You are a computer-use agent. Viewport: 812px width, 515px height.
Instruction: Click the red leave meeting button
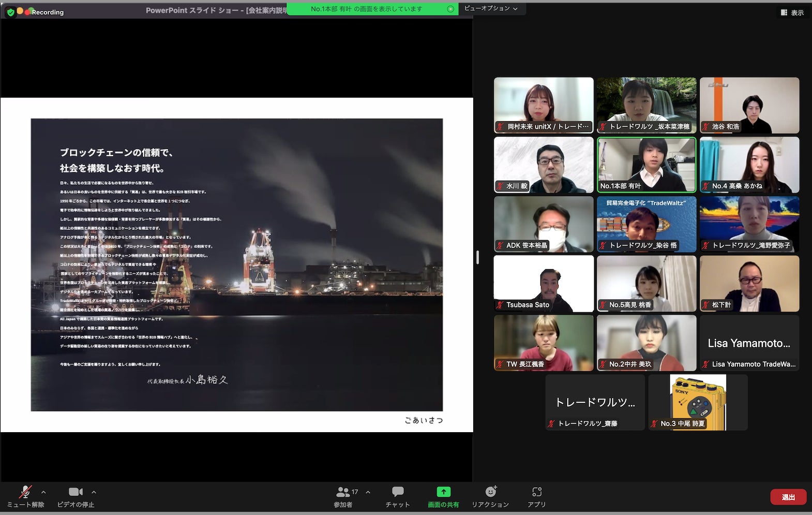tap(788, 497)
